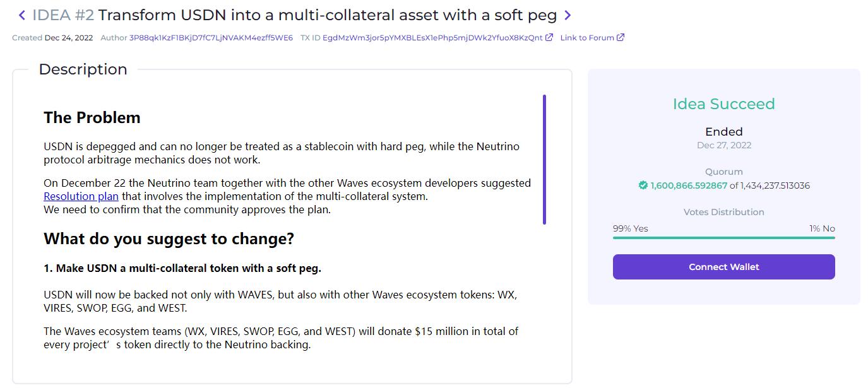Follow the Resolution plan hyperlink
The width and height of the screenshot is (868, 388).
(x=81, y=196)
